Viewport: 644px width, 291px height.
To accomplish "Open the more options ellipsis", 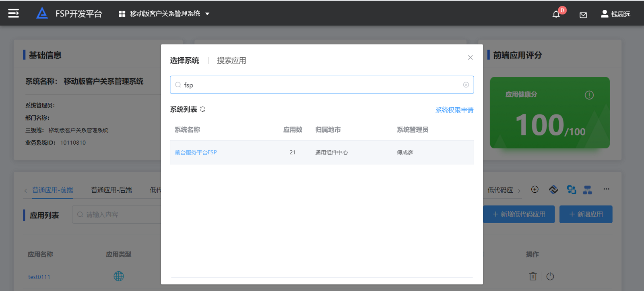I will tap(606, 189).
